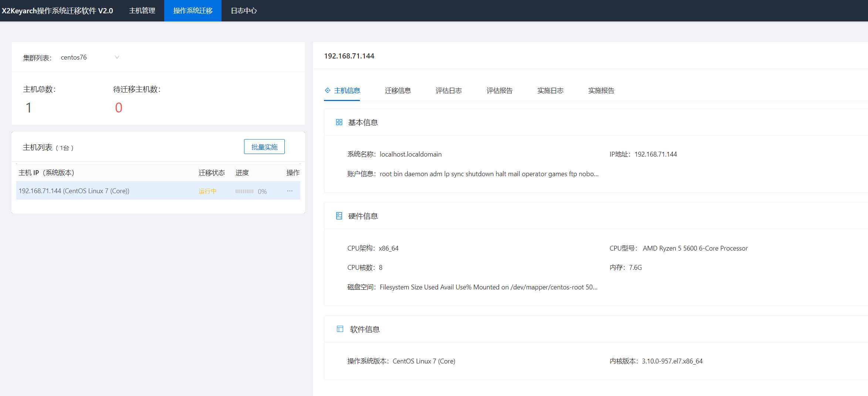This screenshot has height=396, width=868.
Task: Switch to the 迁移信息 tab
Action: [398, 91]
